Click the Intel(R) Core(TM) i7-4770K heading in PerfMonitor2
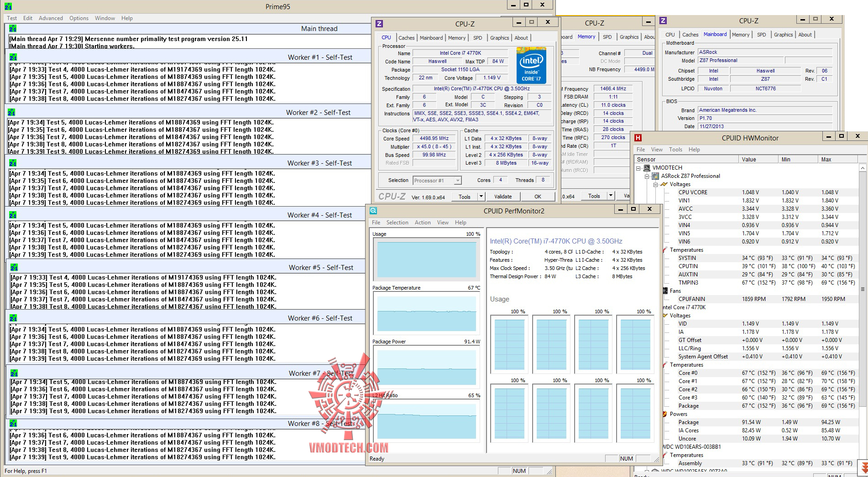Screen dimensions: 868x477 (556, 241)
